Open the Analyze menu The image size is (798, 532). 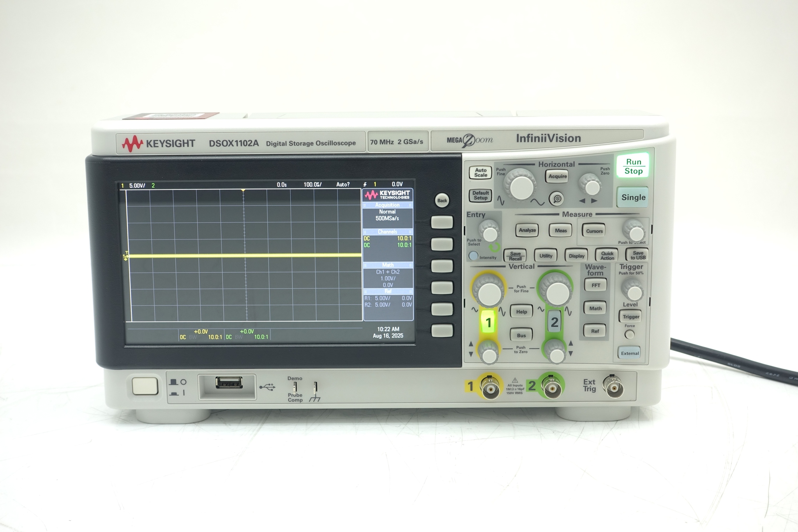527,230
